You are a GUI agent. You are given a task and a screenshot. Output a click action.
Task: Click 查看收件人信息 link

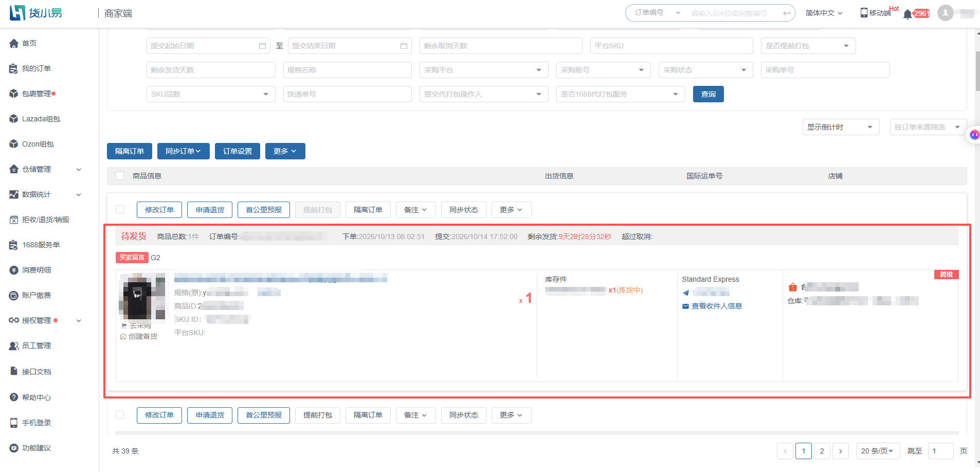(x=716, y=306)
